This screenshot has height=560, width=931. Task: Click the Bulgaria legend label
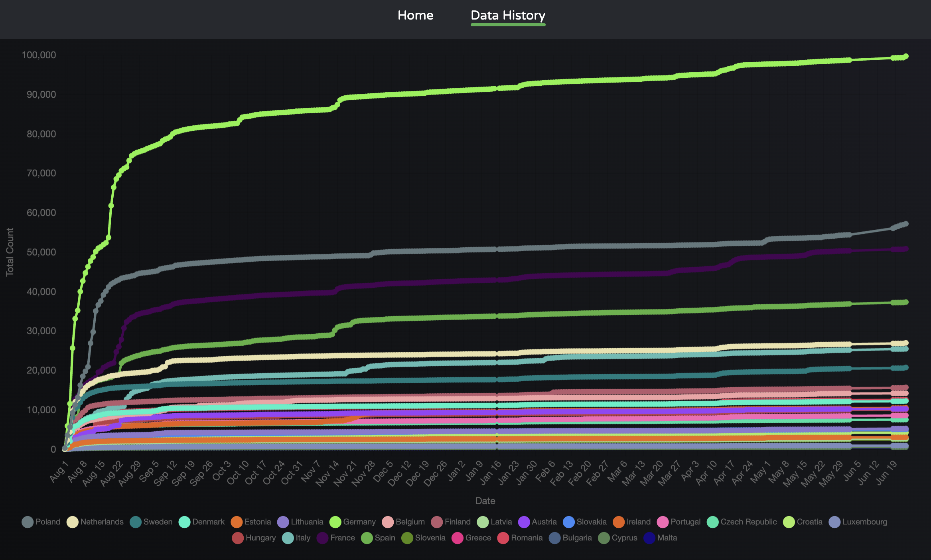click(x=577, y=538)
